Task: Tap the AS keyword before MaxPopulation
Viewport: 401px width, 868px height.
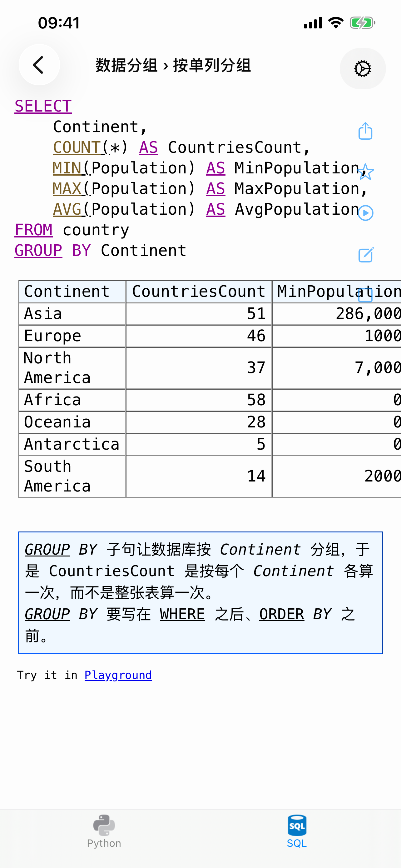Action: 215,188
